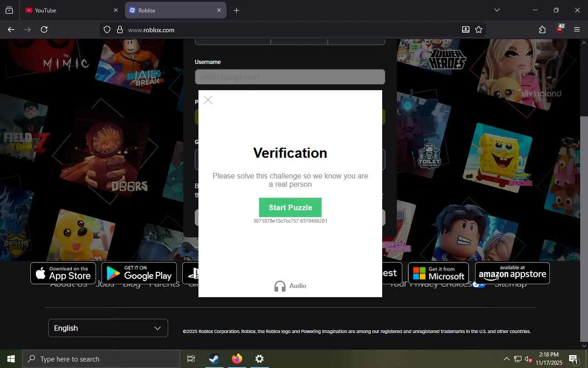The width and height of the screenshot is (588, 368).
Task: Close the Verification dialog with the X
Action: coord(208,100)
